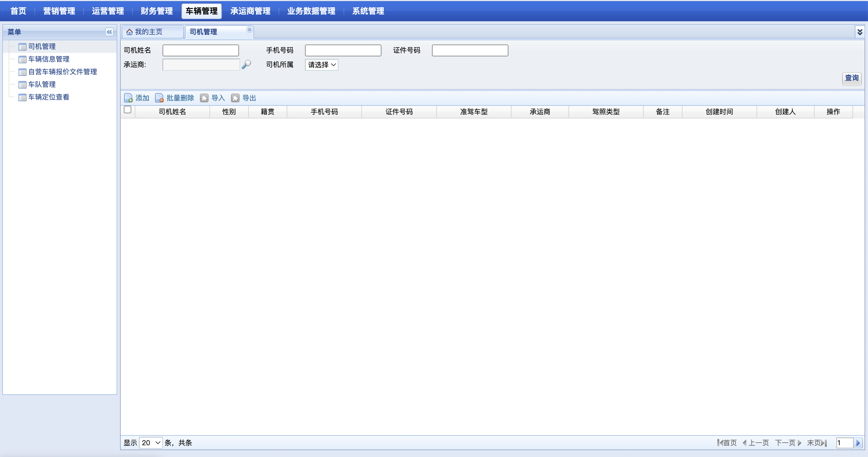This screenshot has height=457, width=868.
Task: Click the 查询 button
Action: coord(852,78)
